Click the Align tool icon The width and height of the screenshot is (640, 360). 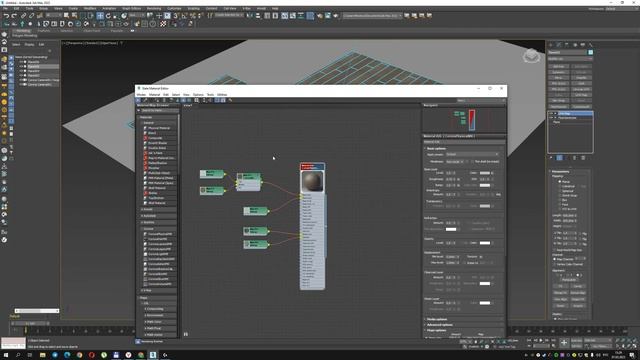[x=258, y=16]
